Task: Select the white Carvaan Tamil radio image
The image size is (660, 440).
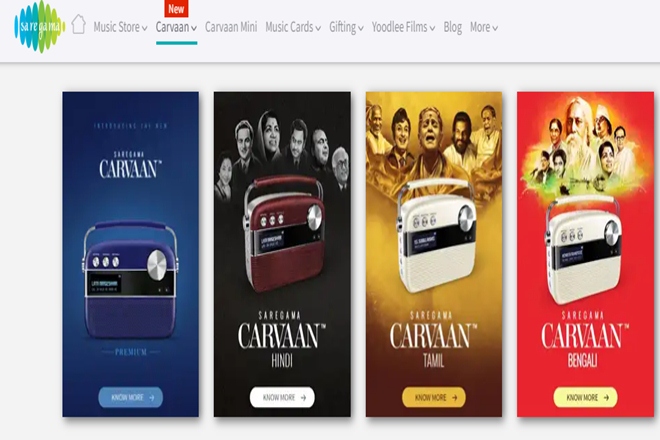Action: 436,236
